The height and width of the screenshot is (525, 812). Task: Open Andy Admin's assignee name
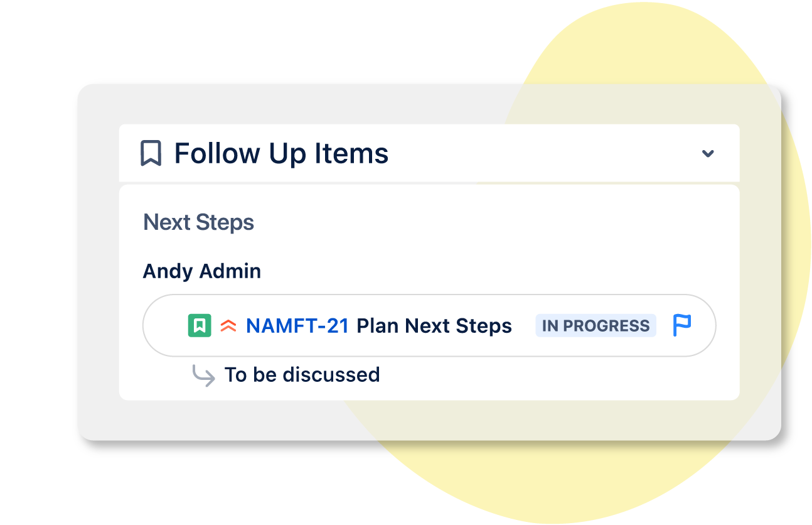[x=201, y=271]
